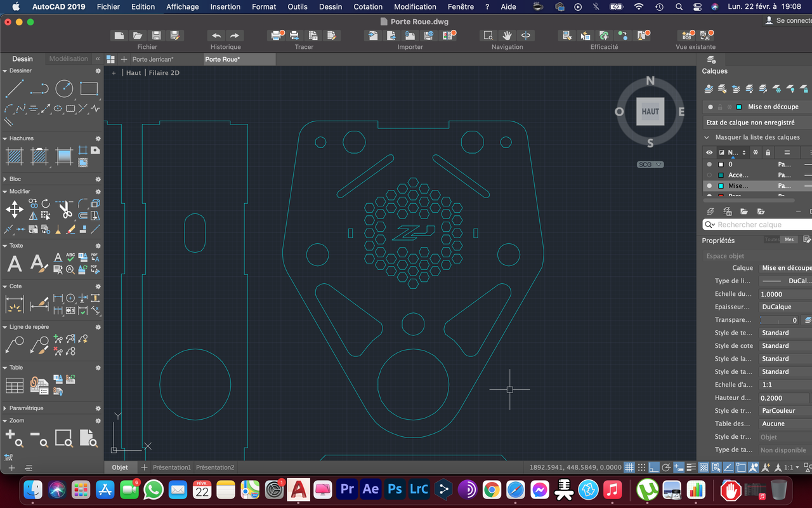
Task: Click the Transparence slider in properties
Action: coord(780,320)
